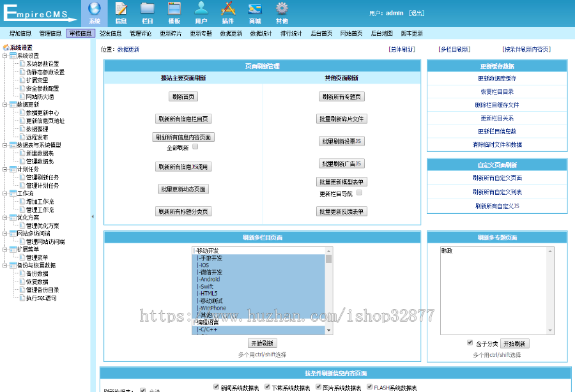
Task: Toggle the 更新栏目导航 checkbox
Action: [x=359, y=192]
